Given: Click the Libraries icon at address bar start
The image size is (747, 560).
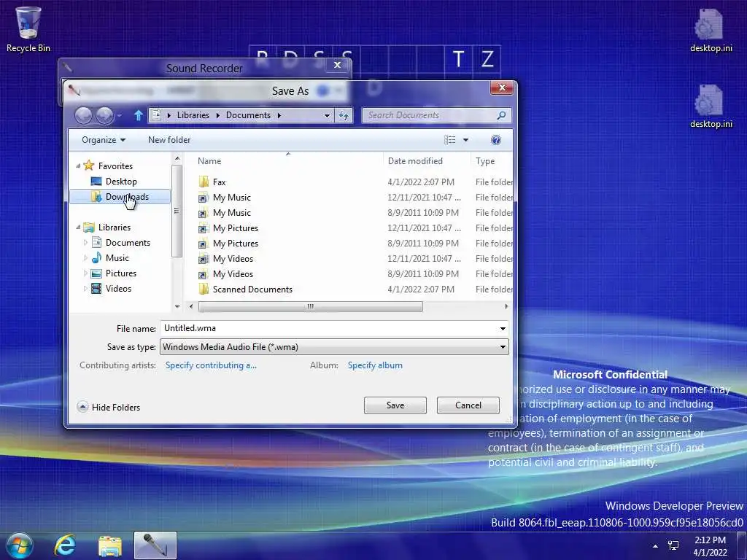Looking at the screenshot, I should coord(156,115).
